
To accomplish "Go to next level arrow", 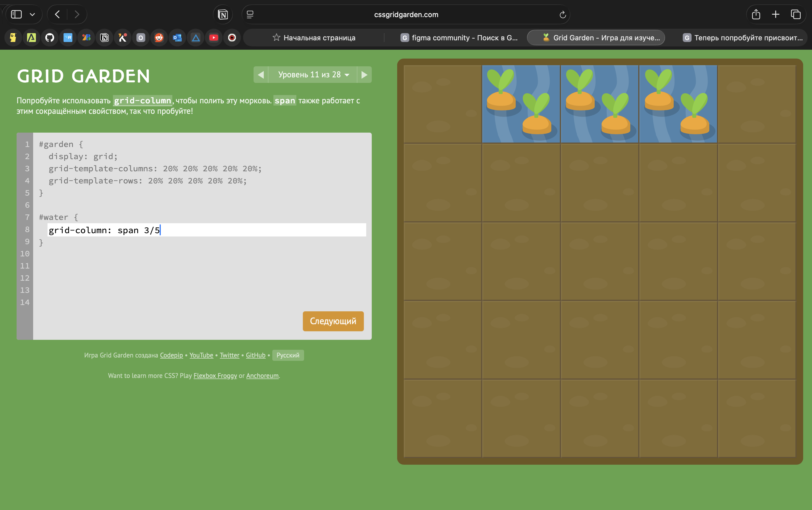I will coord(364,75).
